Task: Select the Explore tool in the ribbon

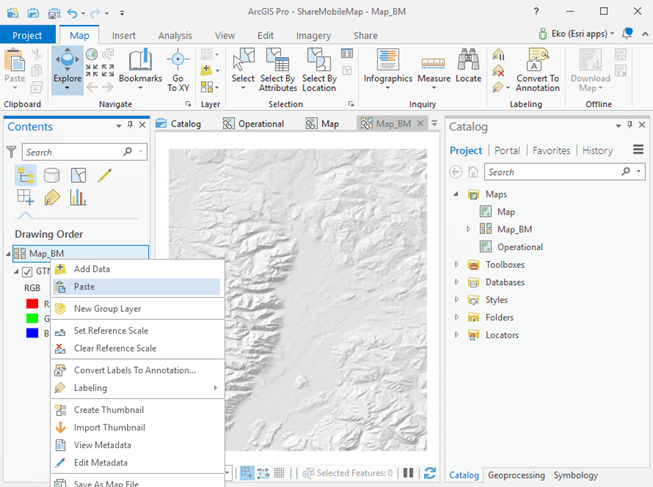Action: click(x=67, y=70)
